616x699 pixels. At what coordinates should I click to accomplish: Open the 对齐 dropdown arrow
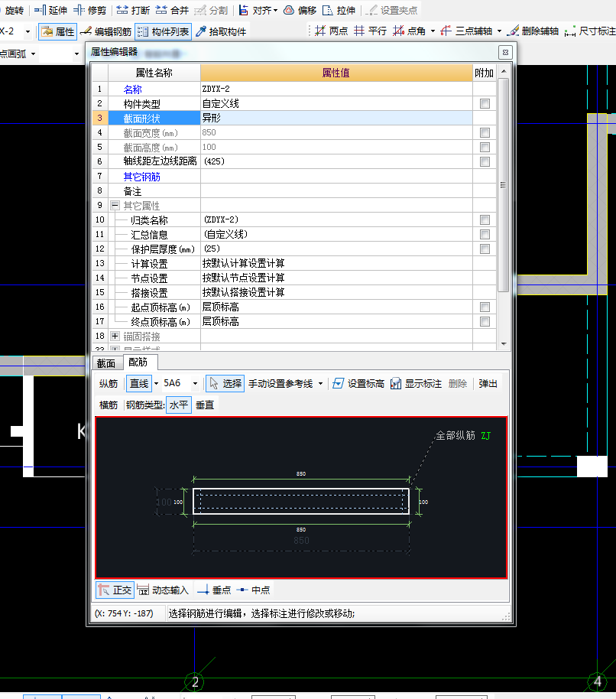[275, 10]
